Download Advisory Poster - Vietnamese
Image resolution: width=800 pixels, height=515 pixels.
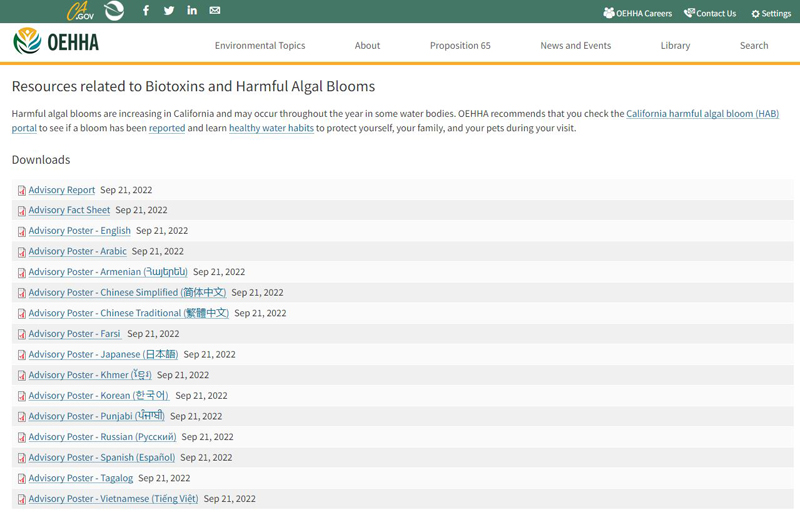(113, 499)
